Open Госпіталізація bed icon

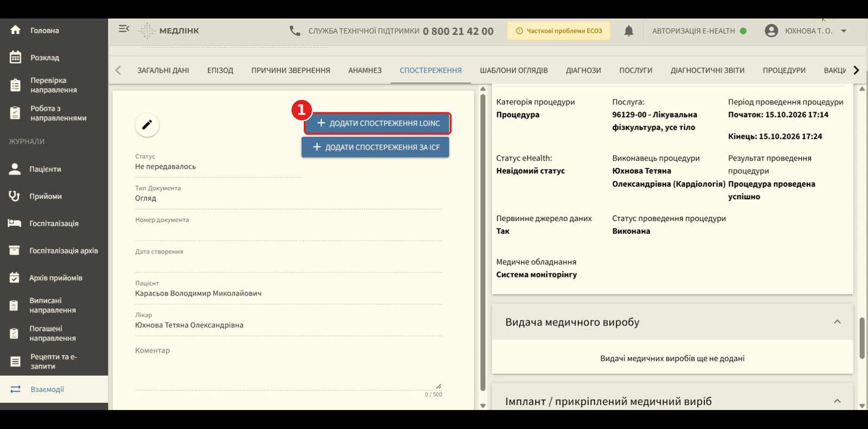point(15,223)
